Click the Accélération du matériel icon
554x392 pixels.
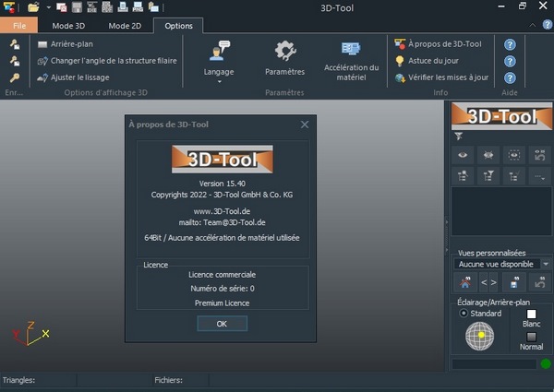(x=351, y=51)
